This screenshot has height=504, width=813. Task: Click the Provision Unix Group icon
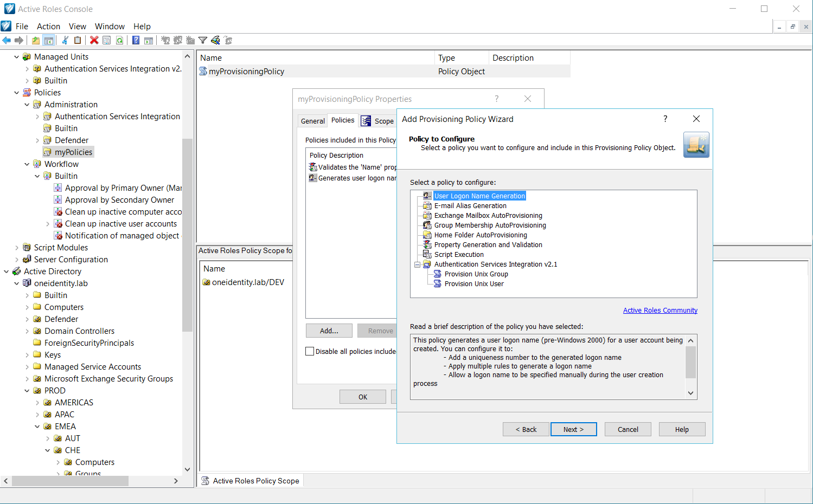click(438, 274)
